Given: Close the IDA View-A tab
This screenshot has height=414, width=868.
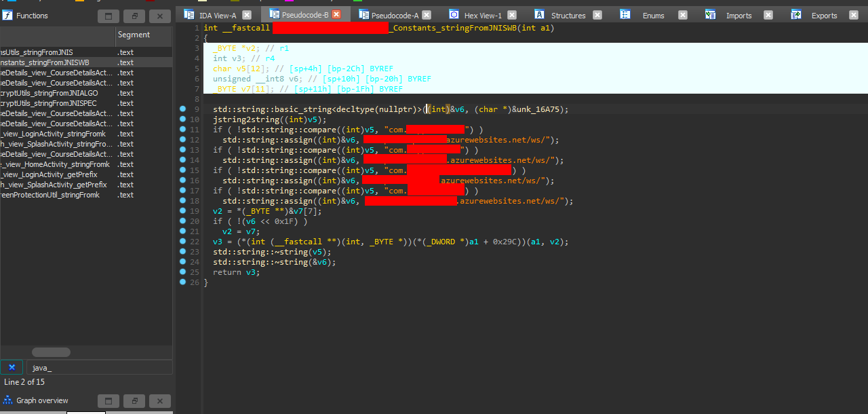Looking at the screenshot, I should click(x=247, y=15).
